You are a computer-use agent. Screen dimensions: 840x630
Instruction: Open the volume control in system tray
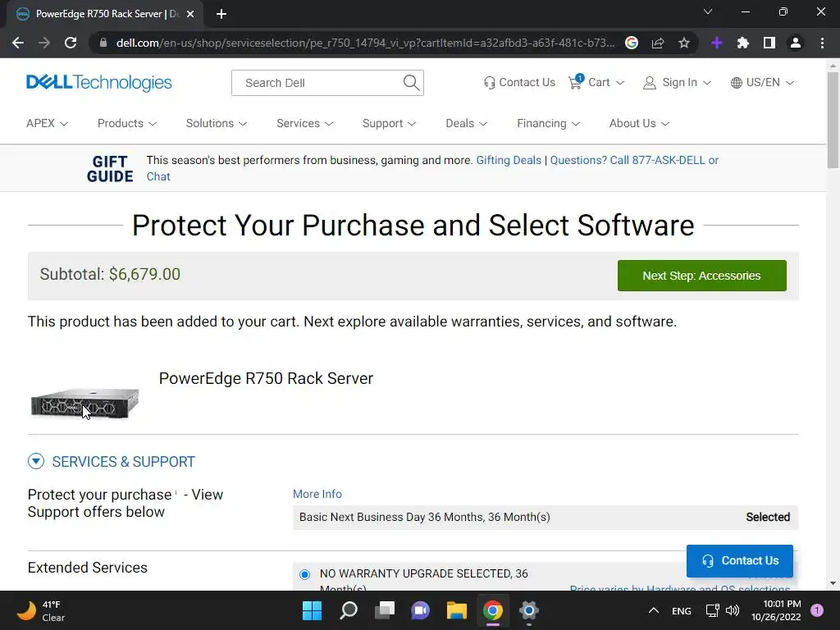733,610
